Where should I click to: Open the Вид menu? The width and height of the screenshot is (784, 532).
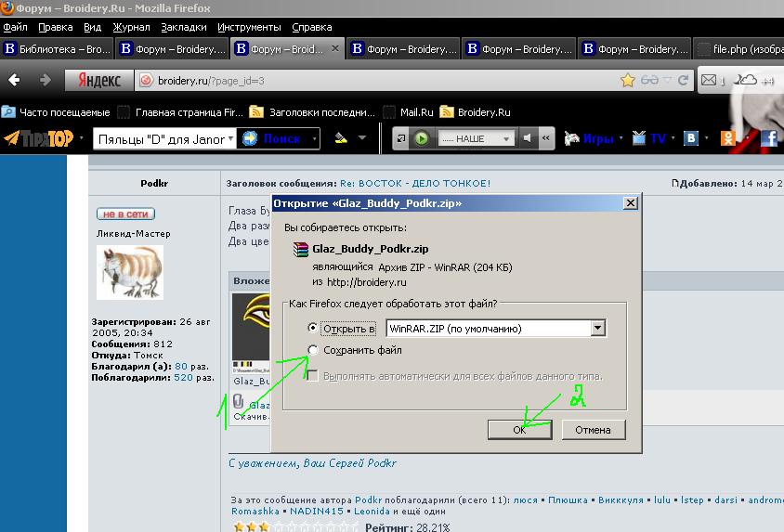[92, 27]
